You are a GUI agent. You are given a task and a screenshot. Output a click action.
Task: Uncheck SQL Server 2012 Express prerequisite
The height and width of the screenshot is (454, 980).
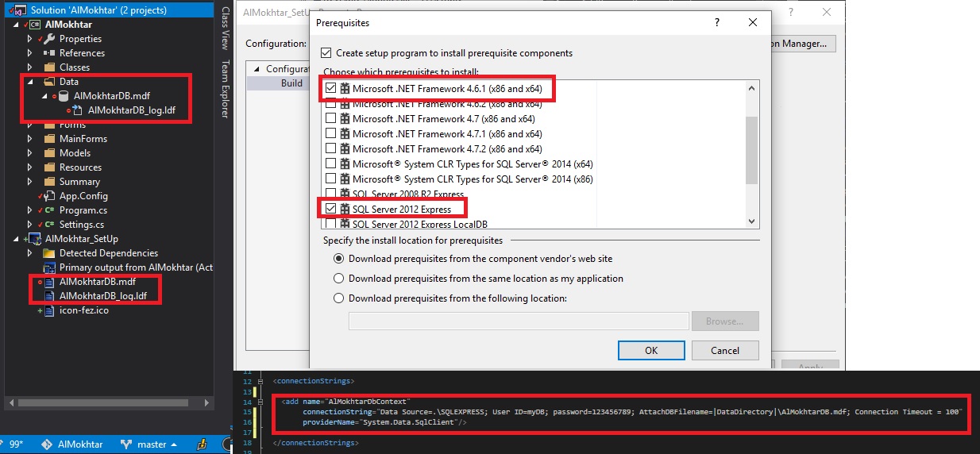coord(330,210)
